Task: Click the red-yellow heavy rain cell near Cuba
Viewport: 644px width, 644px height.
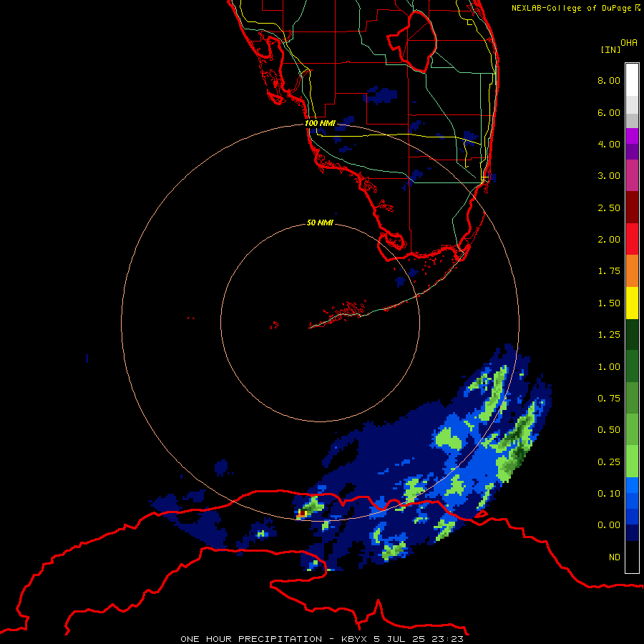Action: [302, 513]
